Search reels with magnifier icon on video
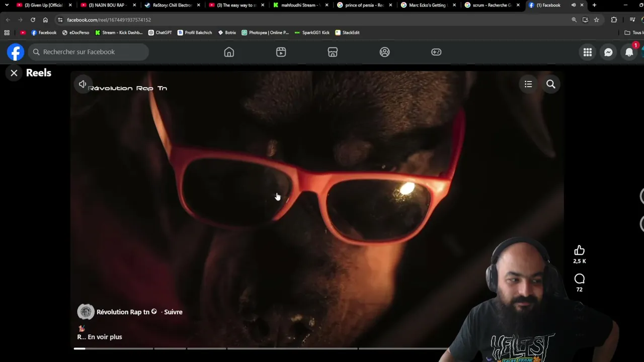Screen dimensions: 644x362 551,84
